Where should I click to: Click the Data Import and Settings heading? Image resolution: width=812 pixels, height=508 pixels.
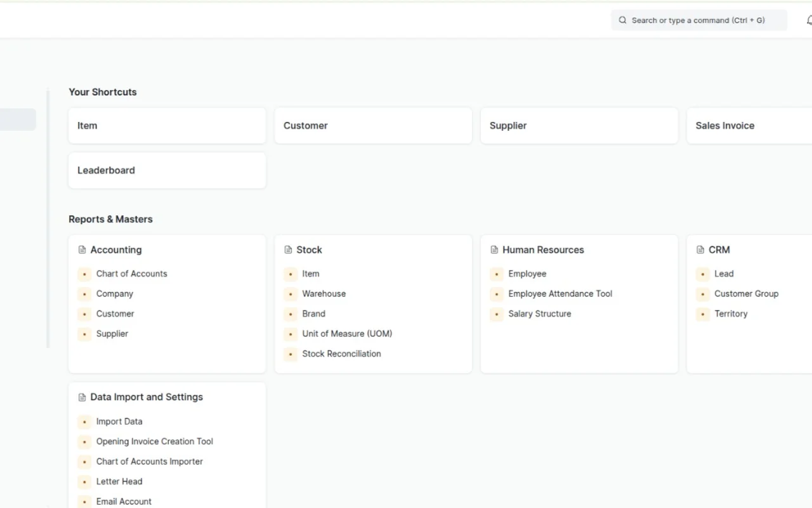pyautogui.click(x=147, y=398)
